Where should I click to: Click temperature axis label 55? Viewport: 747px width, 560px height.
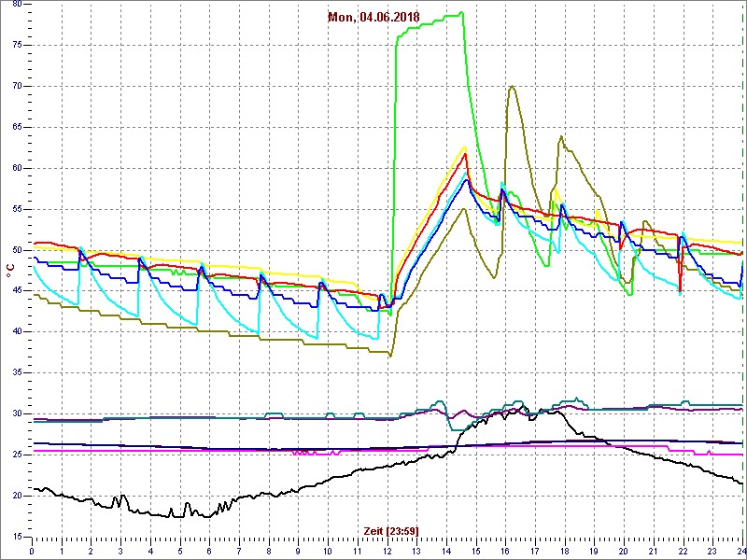[17, 209]
